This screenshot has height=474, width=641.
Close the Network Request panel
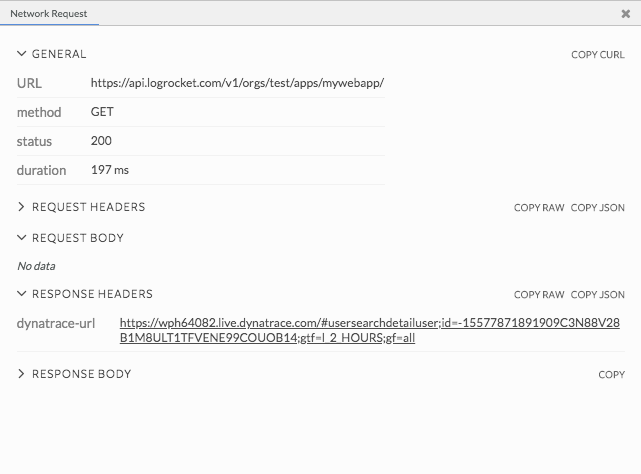[x=625, y=14]
